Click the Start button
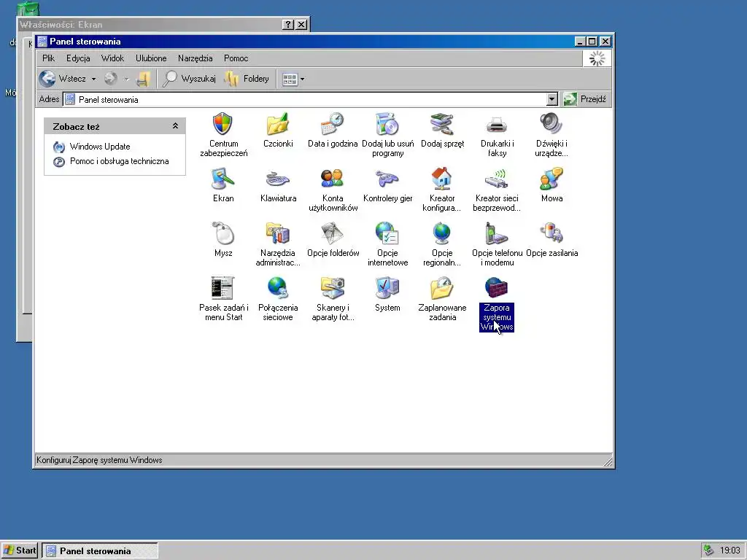The image size is (747, 560). click(x=20, y=551)
